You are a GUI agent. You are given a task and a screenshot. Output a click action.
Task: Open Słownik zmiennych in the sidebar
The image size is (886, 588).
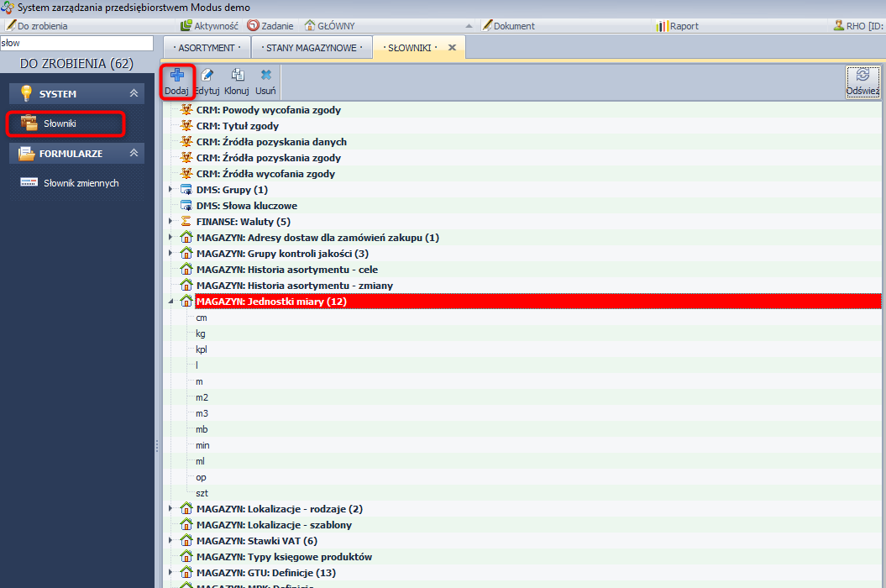point(81,183)
